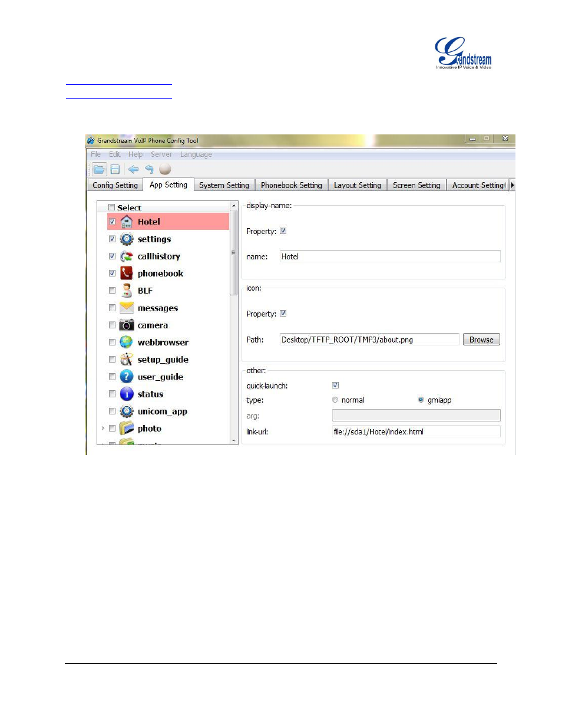Click the messages envelope icon

(127, 308)
